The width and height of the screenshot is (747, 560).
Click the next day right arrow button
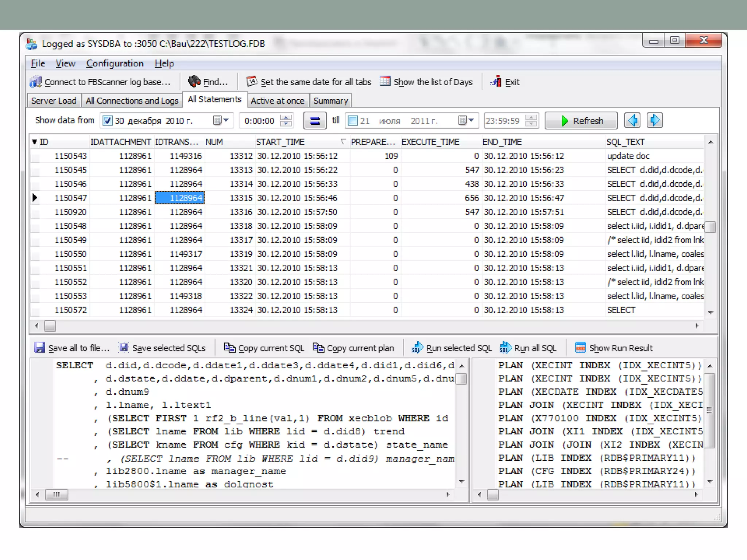(x=655, y=121)
